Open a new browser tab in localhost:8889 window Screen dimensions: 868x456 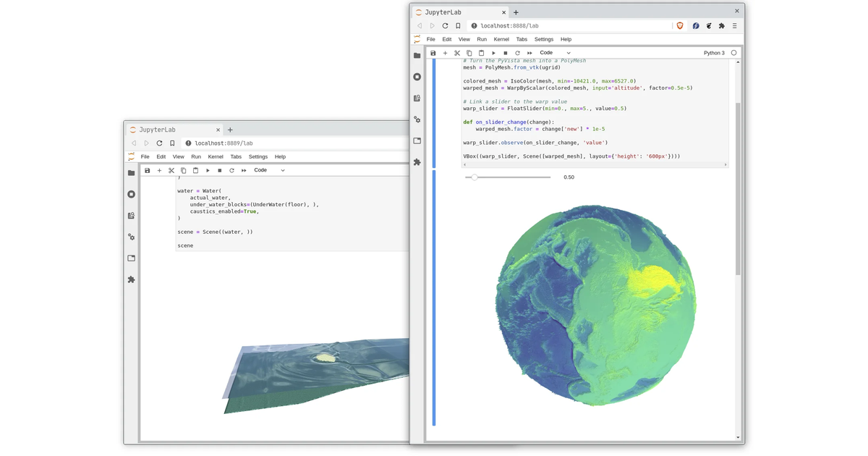point(230,130)
